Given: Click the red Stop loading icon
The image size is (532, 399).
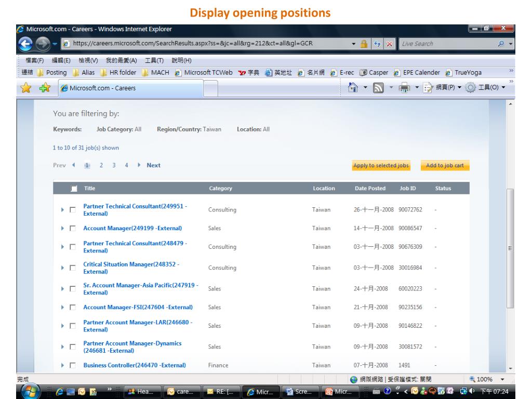Looking at the screenshot, I should [390, 44].
